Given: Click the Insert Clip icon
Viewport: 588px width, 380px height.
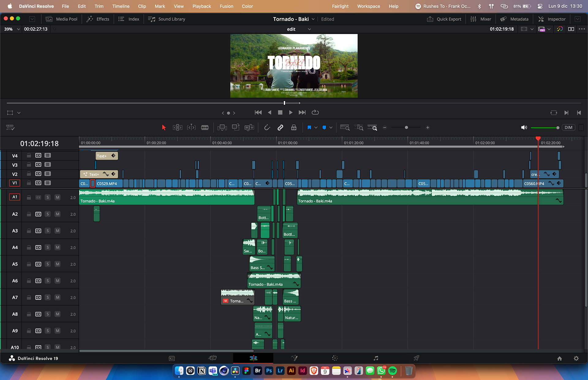Looking at the screenshot, I should [222, 128].
